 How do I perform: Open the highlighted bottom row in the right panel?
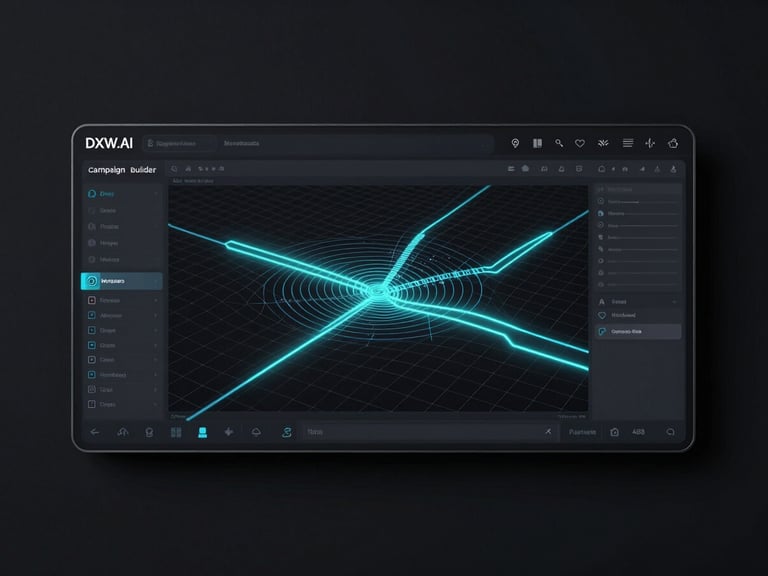[x=638, y=332]
